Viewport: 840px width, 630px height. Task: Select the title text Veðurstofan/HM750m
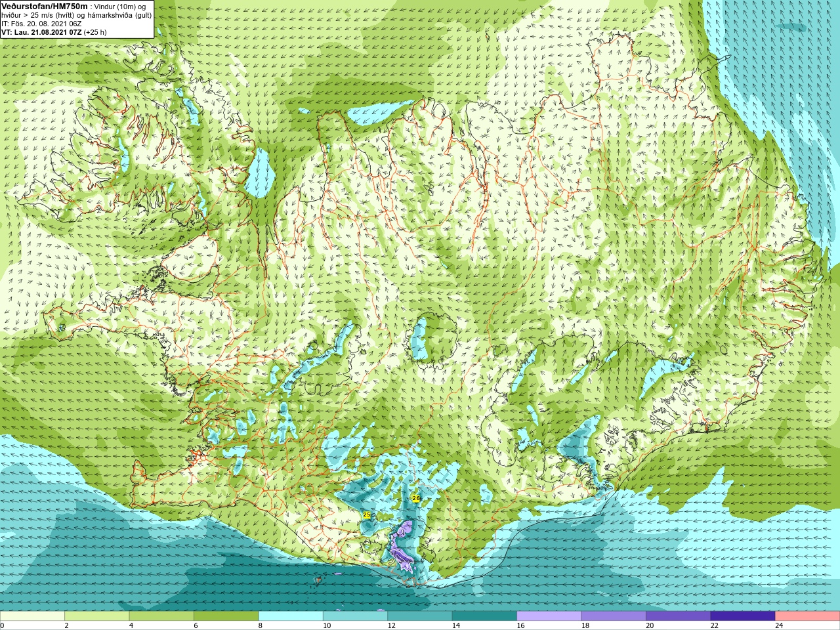point(45,6)
